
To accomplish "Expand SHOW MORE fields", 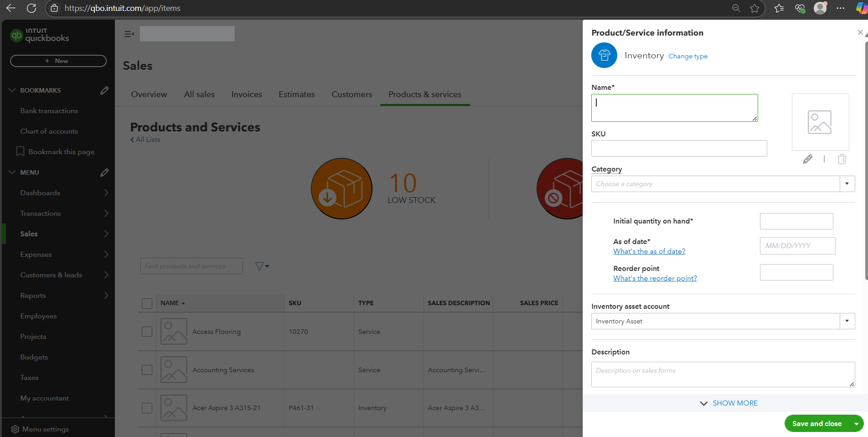I will (x=728, y=403).
